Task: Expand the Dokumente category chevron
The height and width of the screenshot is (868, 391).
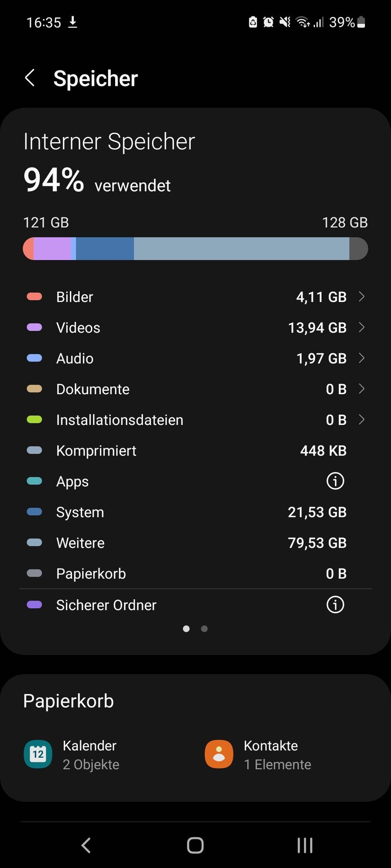Action: (361, 389)
